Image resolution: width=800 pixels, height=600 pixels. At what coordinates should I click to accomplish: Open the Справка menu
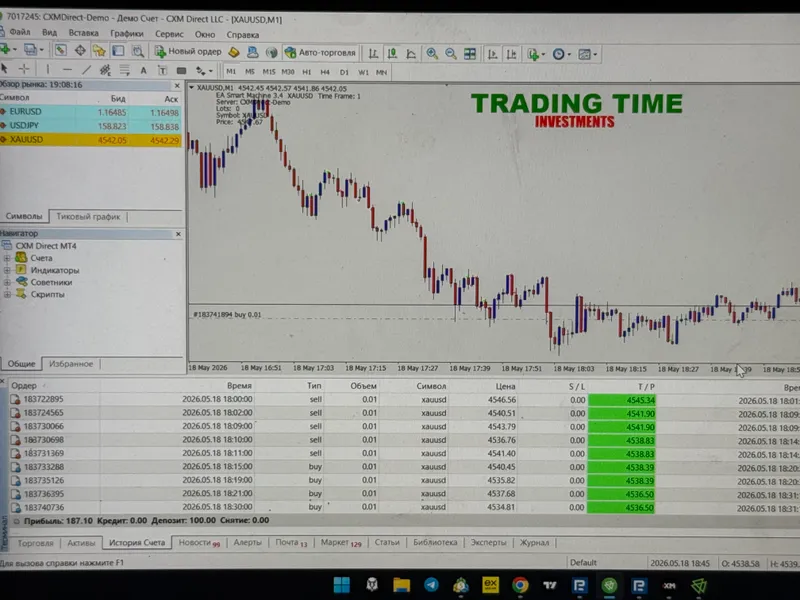[x=243, y=35]
